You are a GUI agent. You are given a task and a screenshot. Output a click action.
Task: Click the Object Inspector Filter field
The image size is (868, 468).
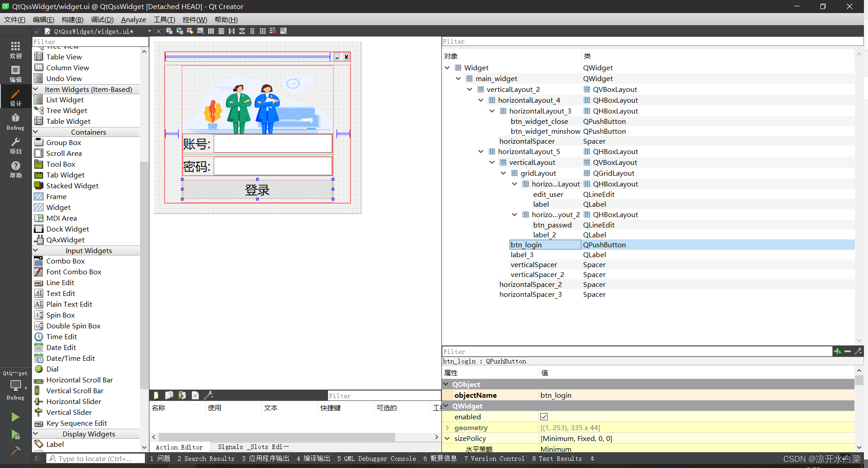point(652,41)
